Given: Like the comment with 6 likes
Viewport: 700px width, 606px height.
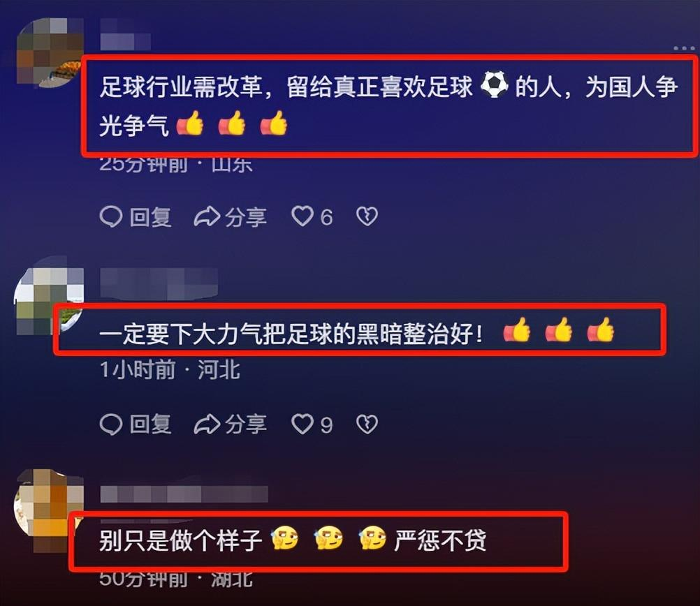Looking at the screenshot, I should tap(302, 216).
